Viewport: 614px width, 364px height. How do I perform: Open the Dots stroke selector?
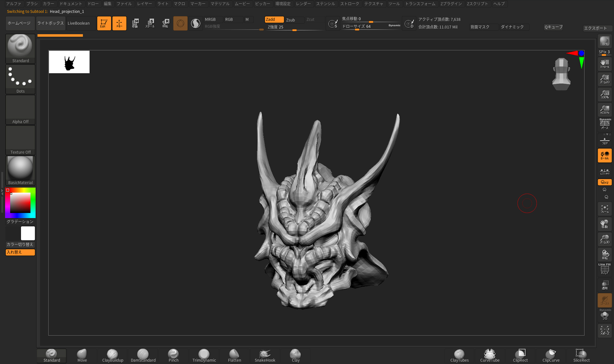point(20,77)
